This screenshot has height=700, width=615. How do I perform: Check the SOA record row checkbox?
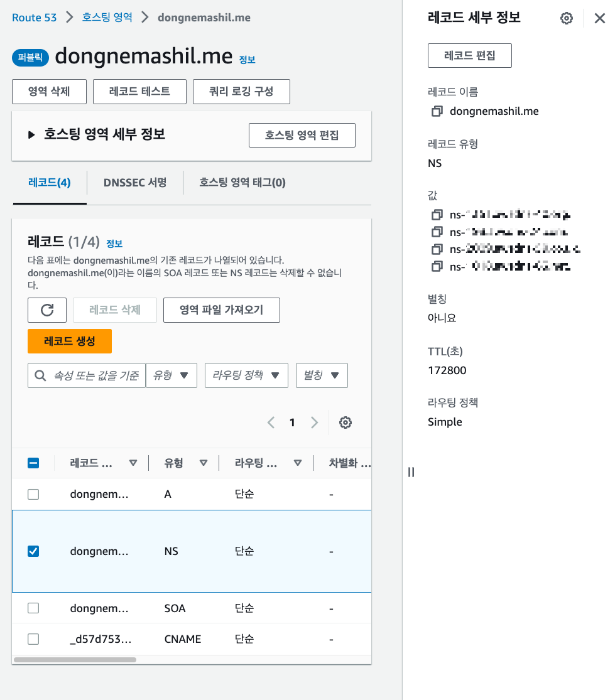pos(33,608)
